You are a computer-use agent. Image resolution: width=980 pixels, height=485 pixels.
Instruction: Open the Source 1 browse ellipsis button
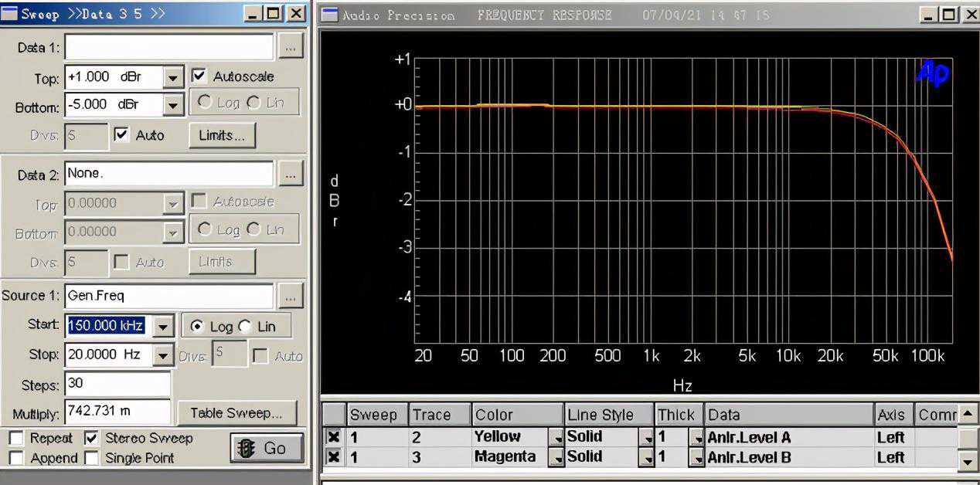(290, 296)
